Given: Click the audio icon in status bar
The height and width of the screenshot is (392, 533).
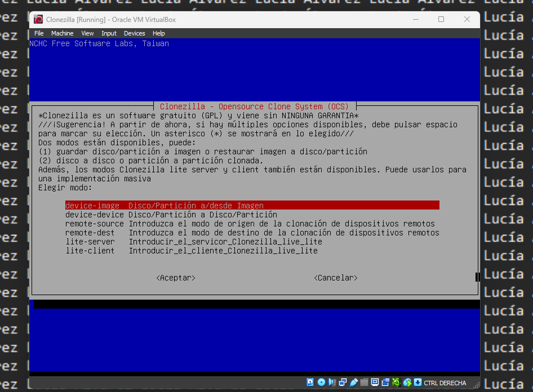Looking at the screenshot, I should click(x=331, y=382).
